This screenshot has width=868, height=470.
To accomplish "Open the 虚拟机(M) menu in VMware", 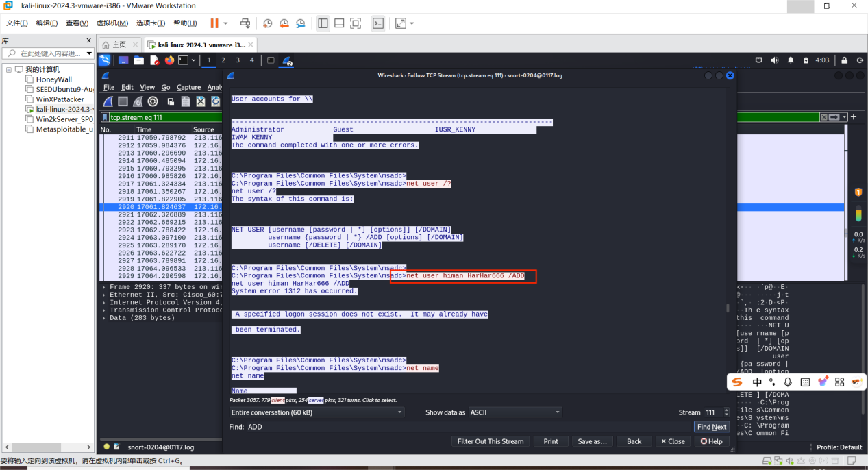I will (112, 23).
